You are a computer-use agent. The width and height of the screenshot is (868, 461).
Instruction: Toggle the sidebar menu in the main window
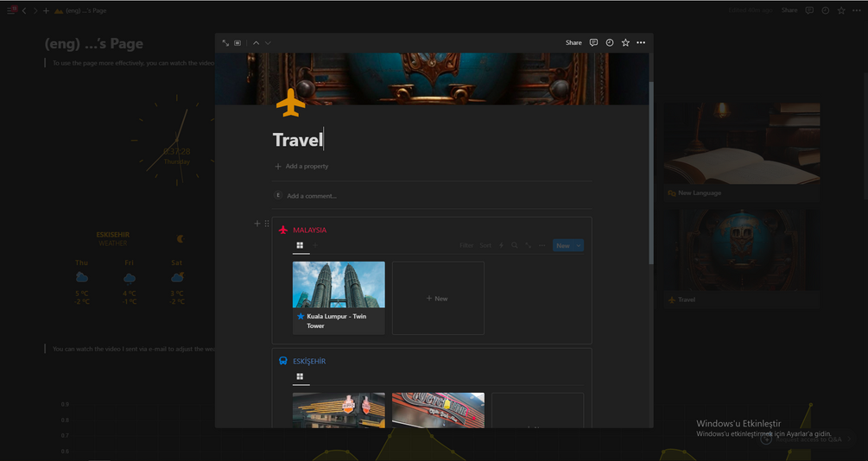coord(10,10)
